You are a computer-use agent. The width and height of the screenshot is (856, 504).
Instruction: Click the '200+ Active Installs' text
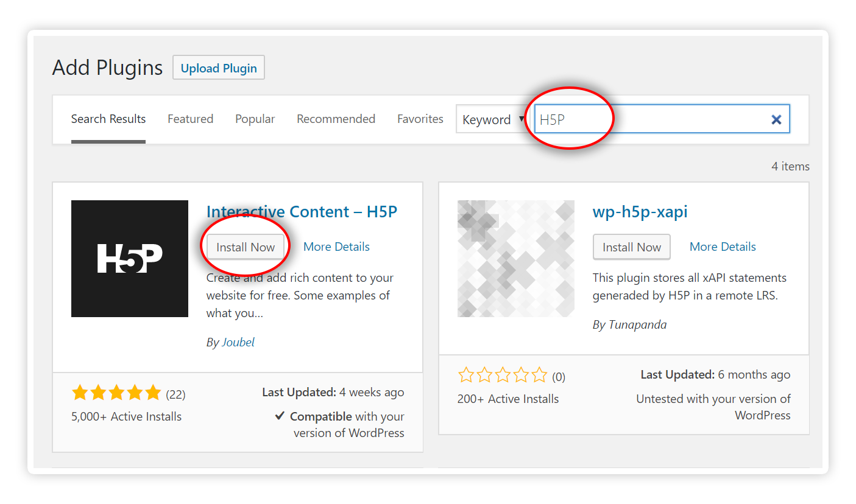tap(508, 399)
